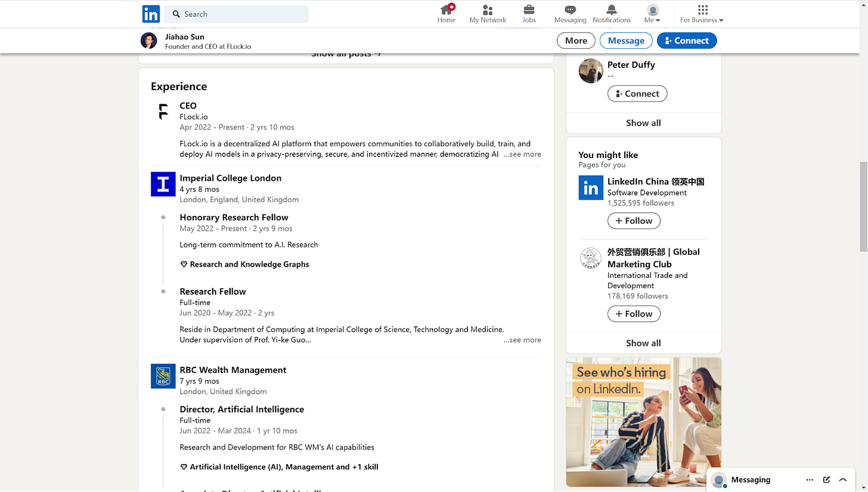
Task: Go to the Jobs briefcase icon
Action: click(x=529, y=14)
